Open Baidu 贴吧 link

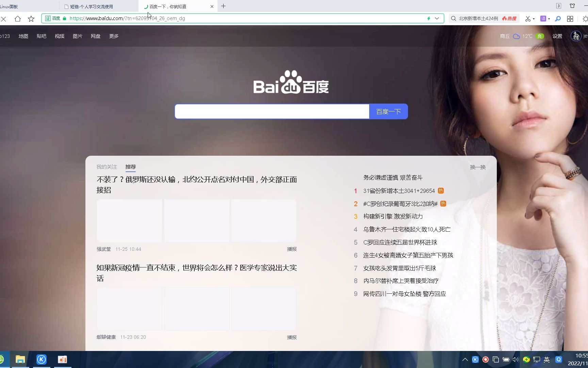pos(42,36)
